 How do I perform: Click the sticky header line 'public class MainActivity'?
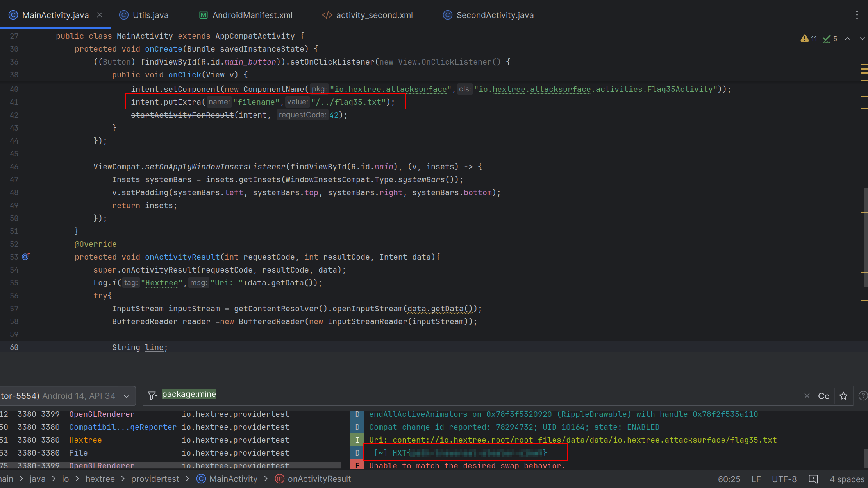click(180, 36)
